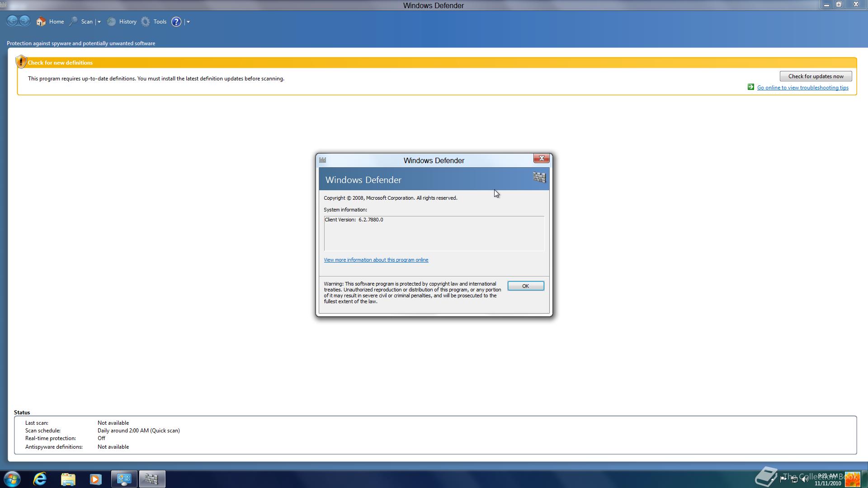Open View more information about this program online
The height and width of the screenshot is (488, 868).
(376, 260)
